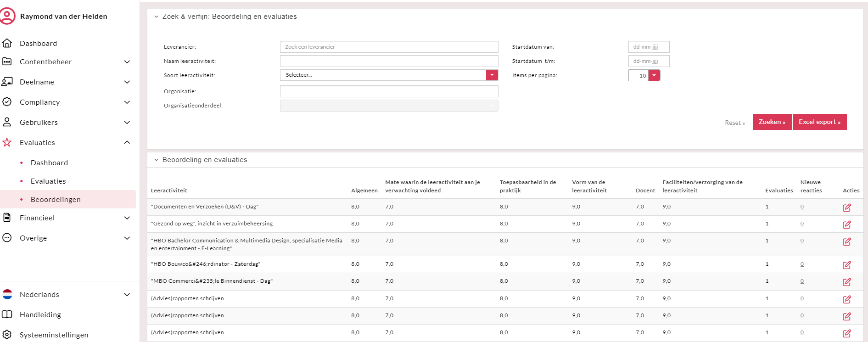Open Evaluaties submenu item
The width and height of the screenshot is (868, 342).
tap(48, 181)
